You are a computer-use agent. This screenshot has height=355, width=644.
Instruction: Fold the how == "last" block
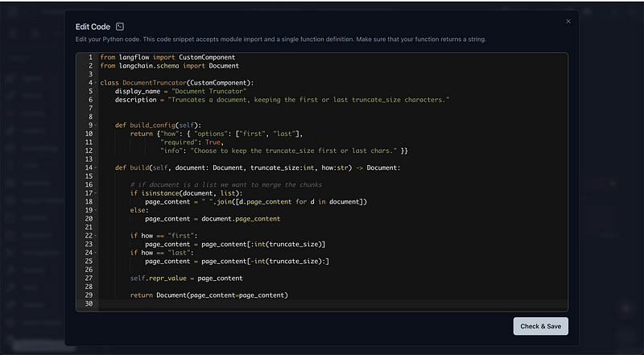pos(96,253)
